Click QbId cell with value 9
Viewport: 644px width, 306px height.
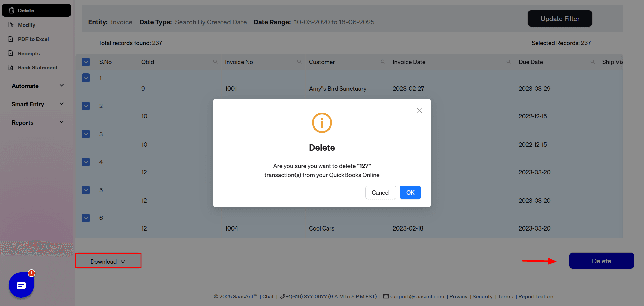pyautogui.click(x=143, y=89)
